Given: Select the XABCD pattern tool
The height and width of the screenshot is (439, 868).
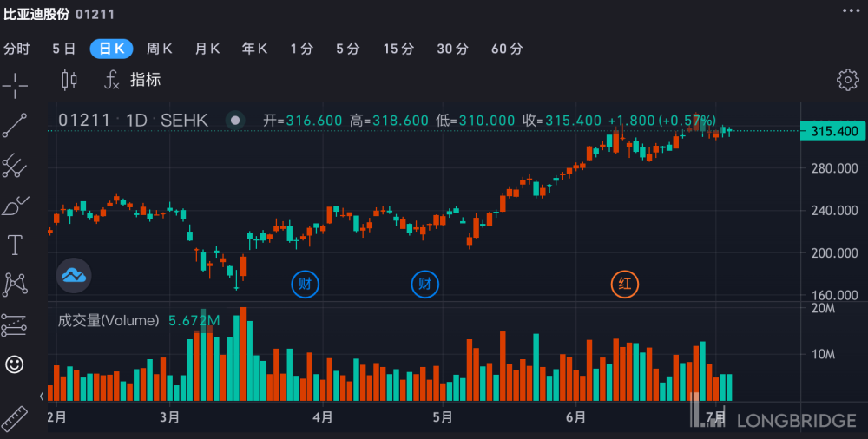Looking at the screenshot, I should pyautogui.click(x=15, y=285).
